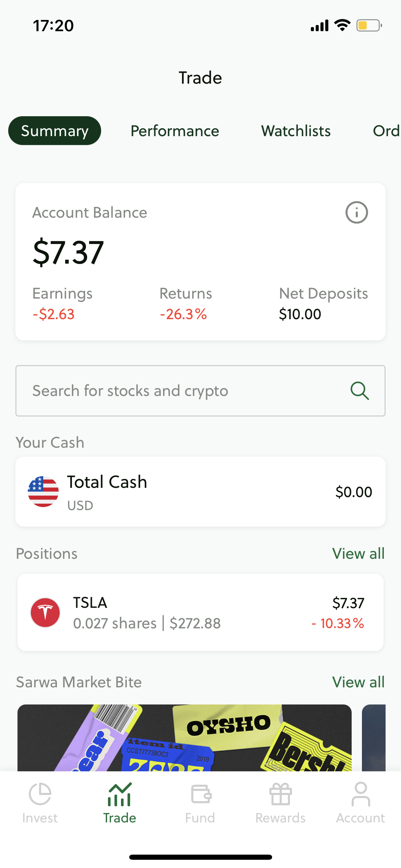Tap the search magnifier icon
The image size is (401, 868).
[360, 391]
